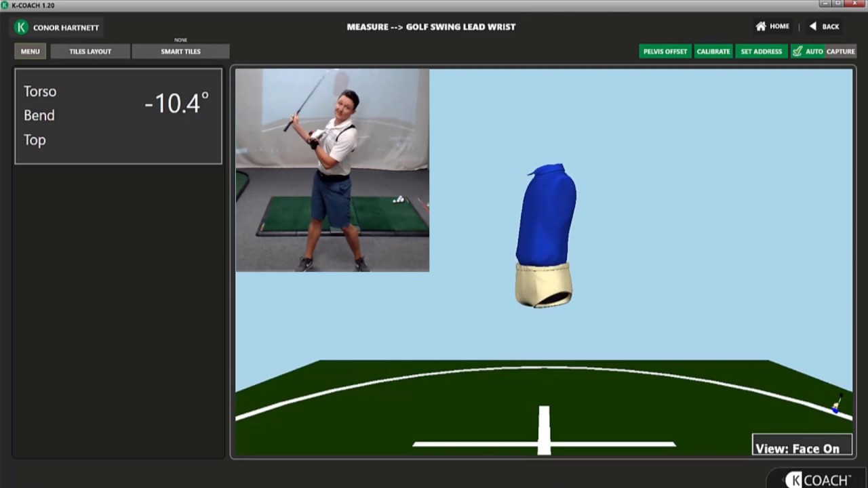The width and height of the screenshot is (868, 488).
Task: Open the Tiles Layout option
Action: pyautogui.click(x=90, y=52)
